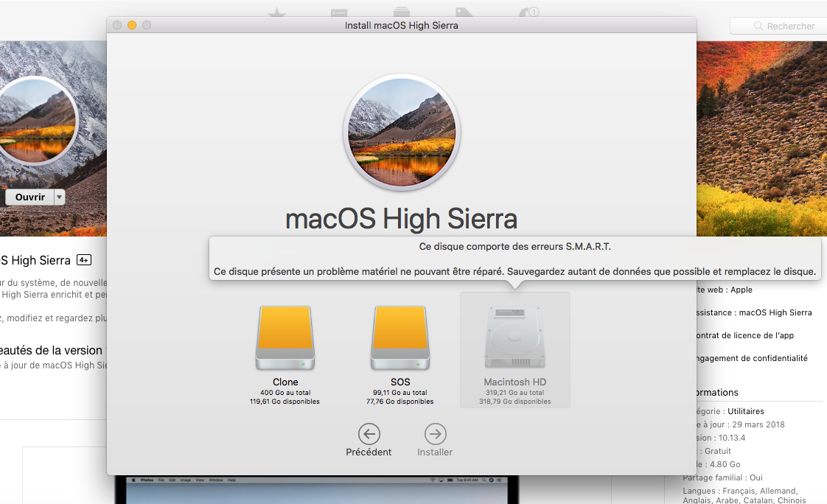This screenshot has width=827, height=504.
Task: Open the star Featured tab in App Store
Action: [276, 12]
